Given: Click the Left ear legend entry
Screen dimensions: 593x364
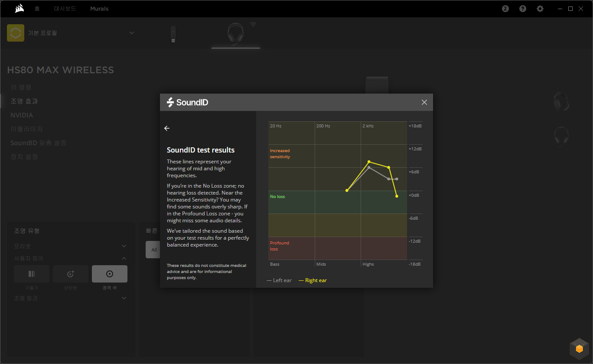Looking at the screenshot, I should (280, 280).
